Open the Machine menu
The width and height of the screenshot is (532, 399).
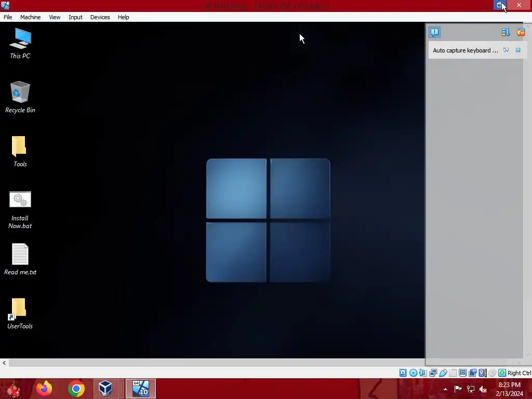coord(30,17)
